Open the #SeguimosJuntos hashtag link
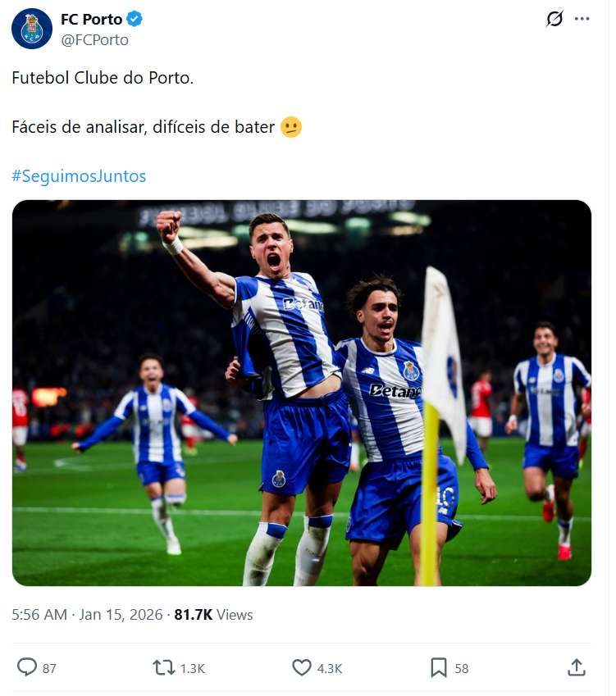The height and width of the screenshot is (696, 616). [x=79, y=176]
